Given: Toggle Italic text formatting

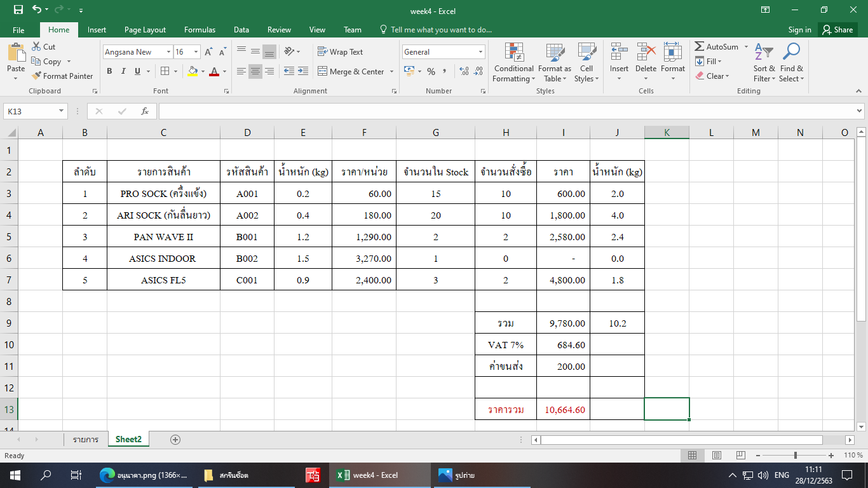Looking at the screenshot, I should [x=123, y=72].
